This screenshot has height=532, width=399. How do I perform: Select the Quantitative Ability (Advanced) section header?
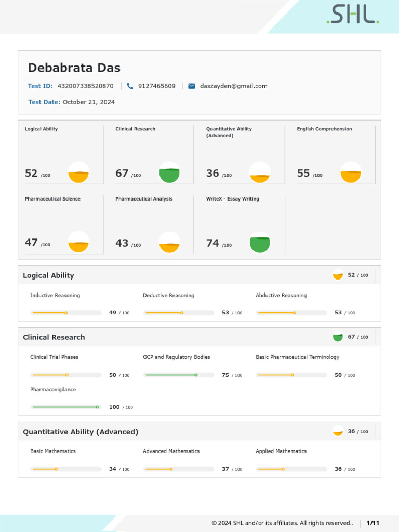81,432
